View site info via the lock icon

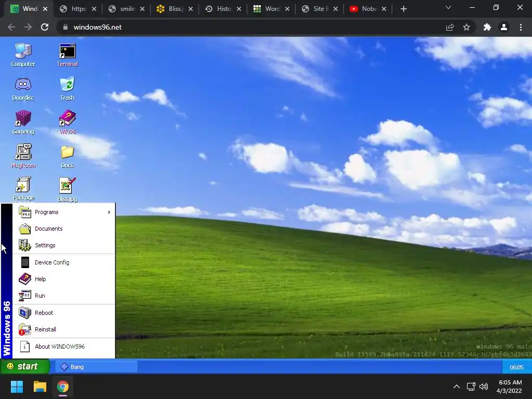(65, 27)
